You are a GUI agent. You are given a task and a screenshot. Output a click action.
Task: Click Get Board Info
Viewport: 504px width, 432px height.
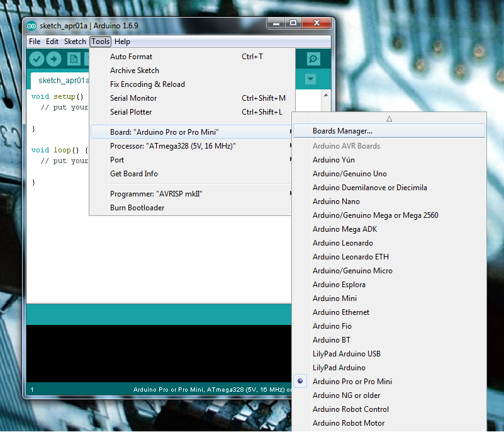192,174
